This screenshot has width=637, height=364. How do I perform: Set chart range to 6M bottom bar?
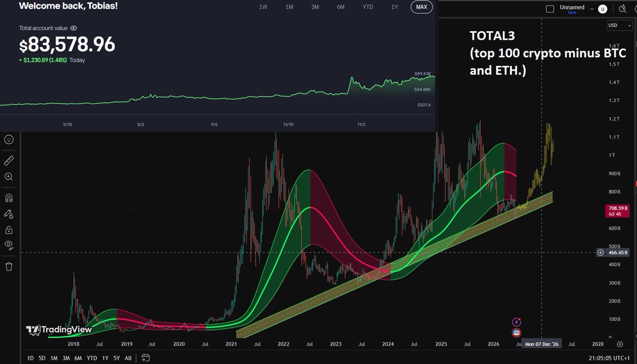tap(78, 358)
